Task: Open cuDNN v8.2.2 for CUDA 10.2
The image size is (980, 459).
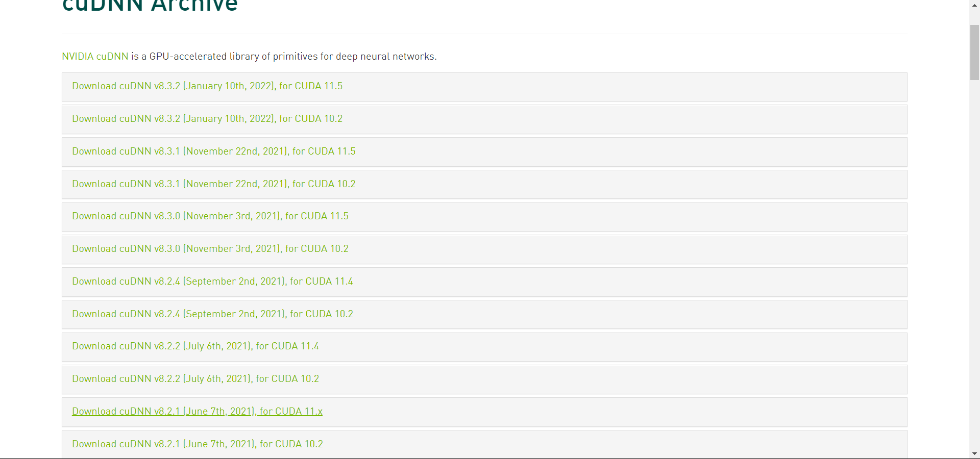Action: click(195, 379)
